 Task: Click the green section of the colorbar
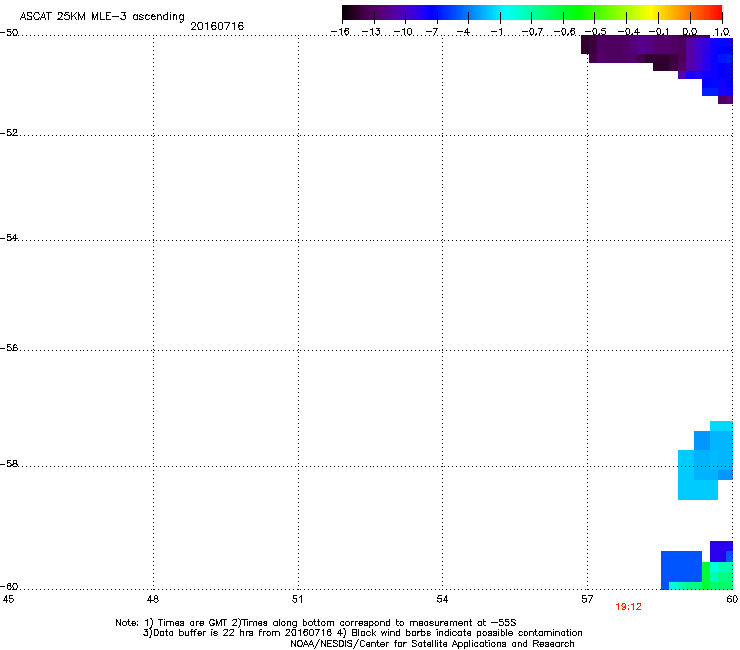pos(580,13)
